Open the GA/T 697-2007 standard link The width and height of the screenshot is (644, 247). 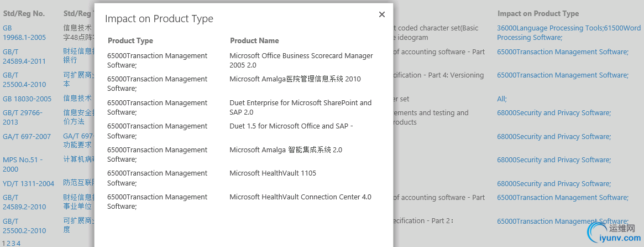click(x=27, y=136)
